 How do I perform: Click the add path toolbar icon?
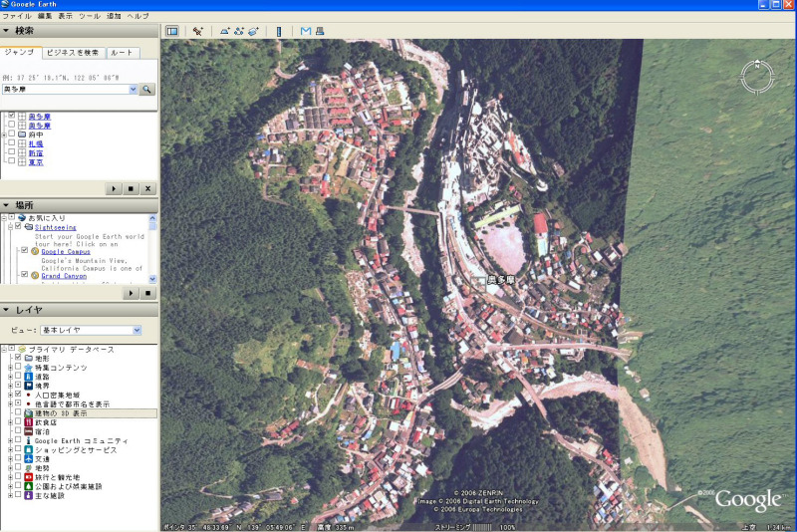239,31
